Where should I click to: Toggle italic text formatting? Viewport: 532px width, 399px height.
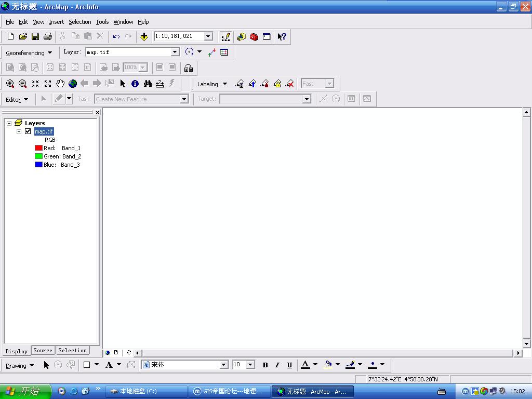(277, 365)
